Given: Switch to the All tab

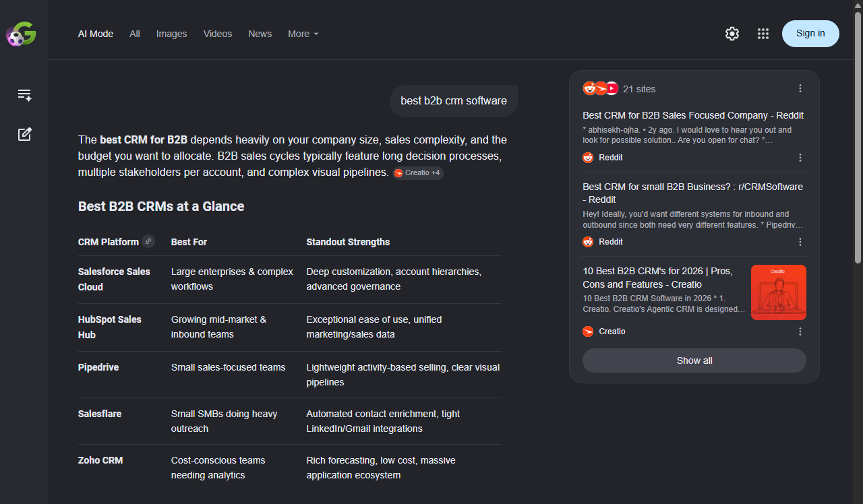Looking at the screenshot, I should click(135, 34).
